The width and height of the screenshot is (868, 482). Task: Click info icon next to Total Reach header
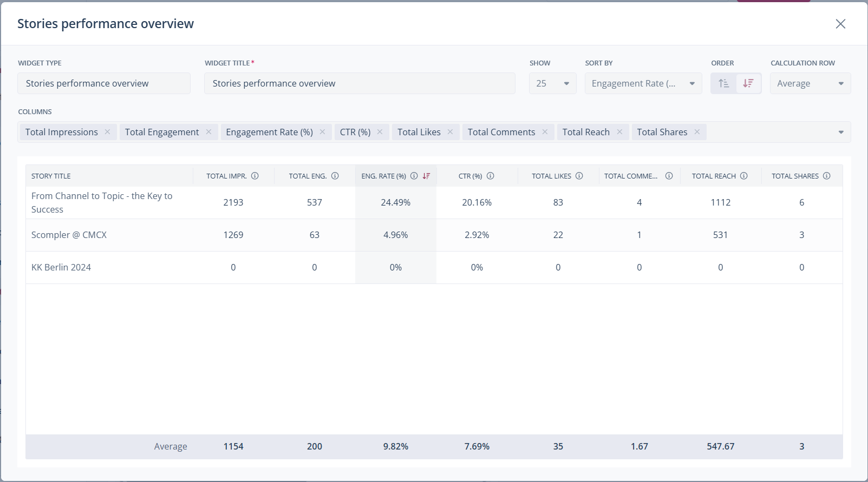coord(743,176)
